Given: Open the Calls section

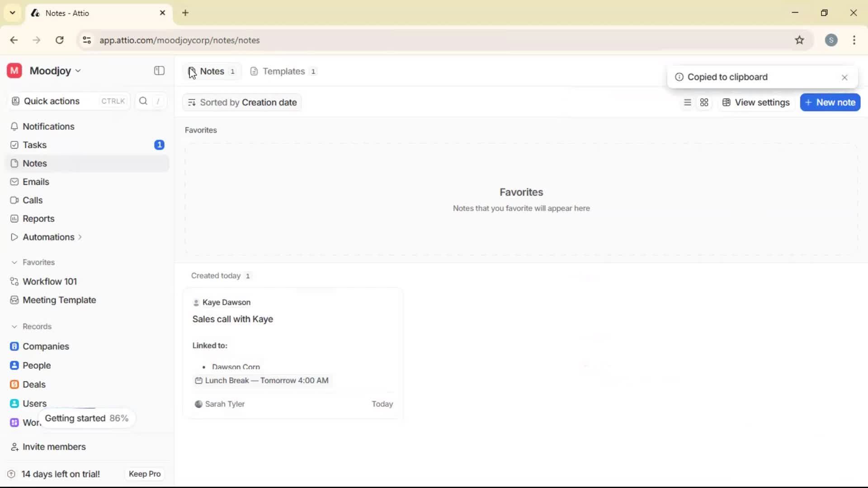Looking at the screenshot, I should tap(32, 200).
